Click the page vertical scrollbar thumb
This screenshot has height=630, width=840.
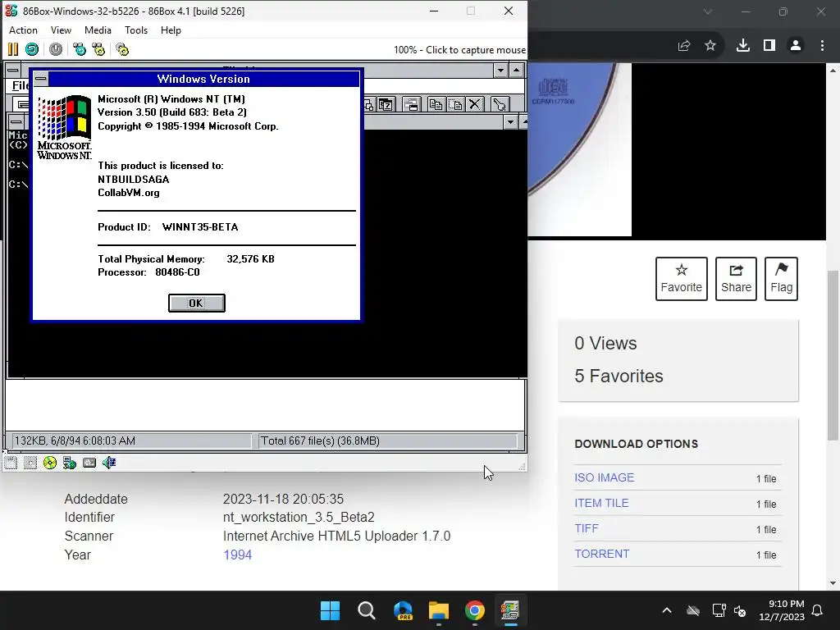[833, 354]
